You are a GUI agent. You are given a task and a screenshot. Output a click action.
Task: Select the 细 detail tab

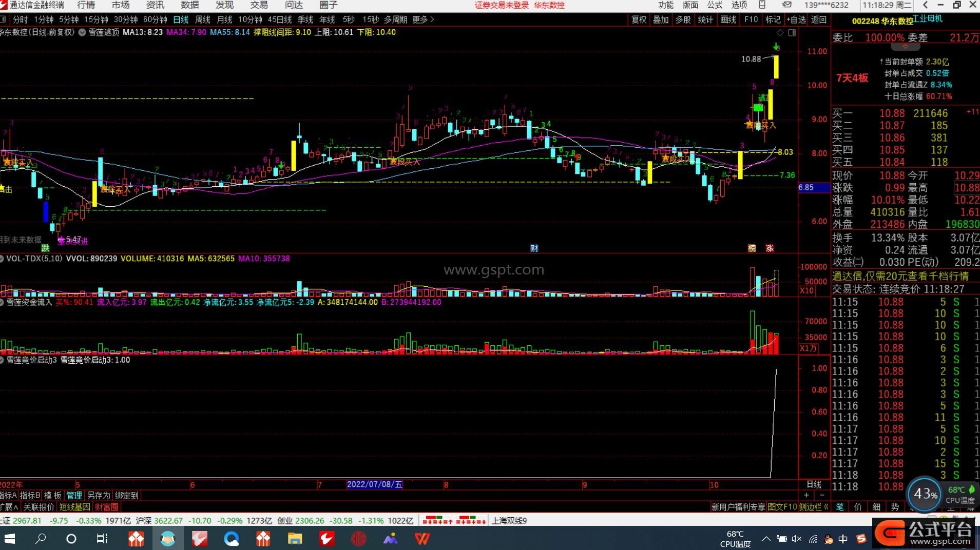point(877,507)
